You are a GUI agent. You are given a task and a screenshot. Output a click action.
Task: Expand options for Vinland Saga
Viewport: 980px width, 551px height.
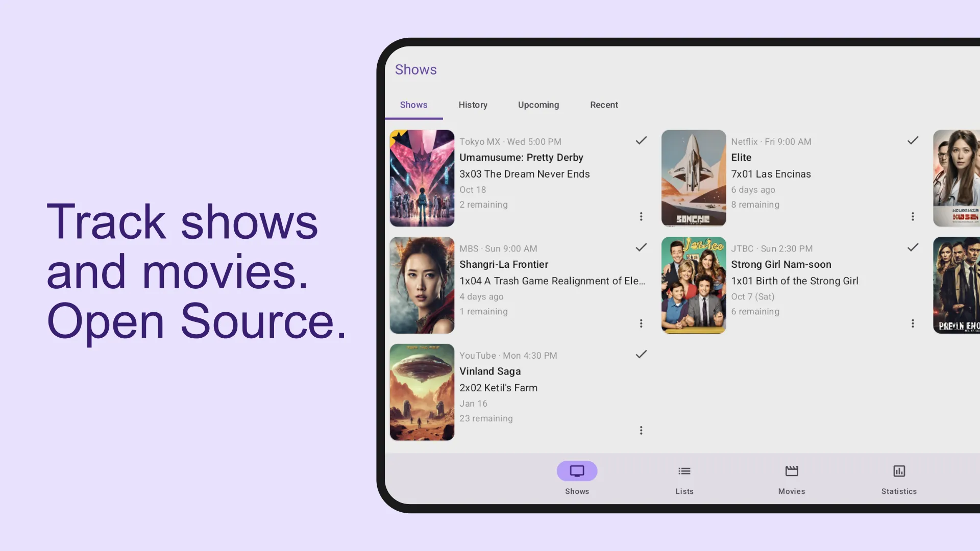click(641, 431)
